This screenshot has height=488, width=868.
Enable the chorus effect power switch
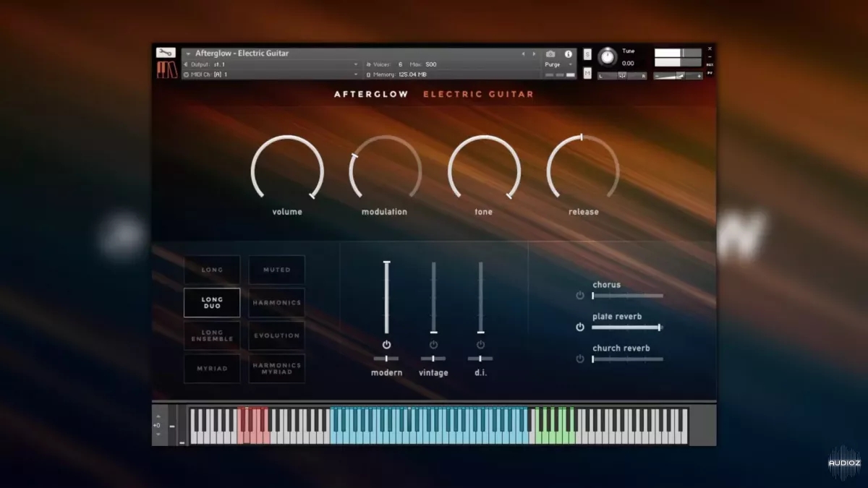pos(579,295)
